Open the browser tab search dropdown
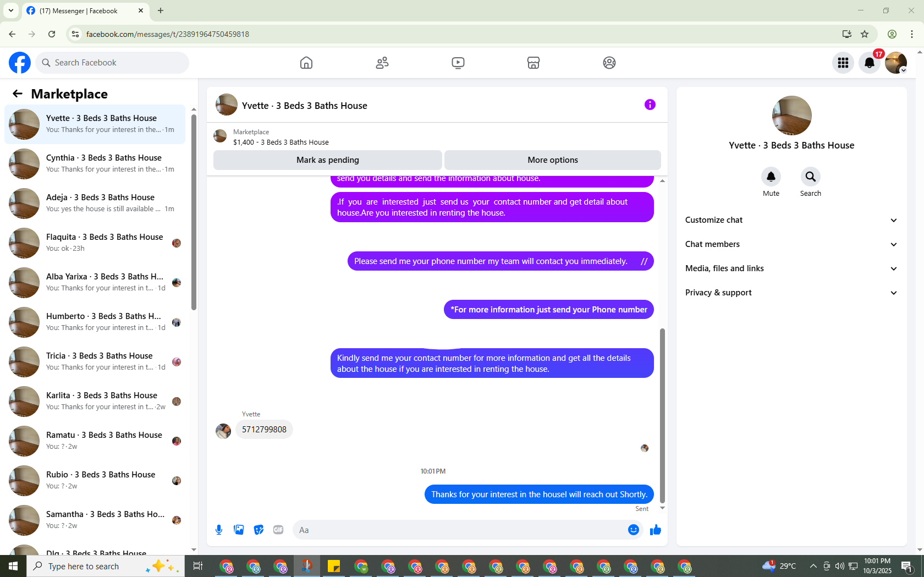This screenshot has height=577, width=924. [x=11, y=10]
